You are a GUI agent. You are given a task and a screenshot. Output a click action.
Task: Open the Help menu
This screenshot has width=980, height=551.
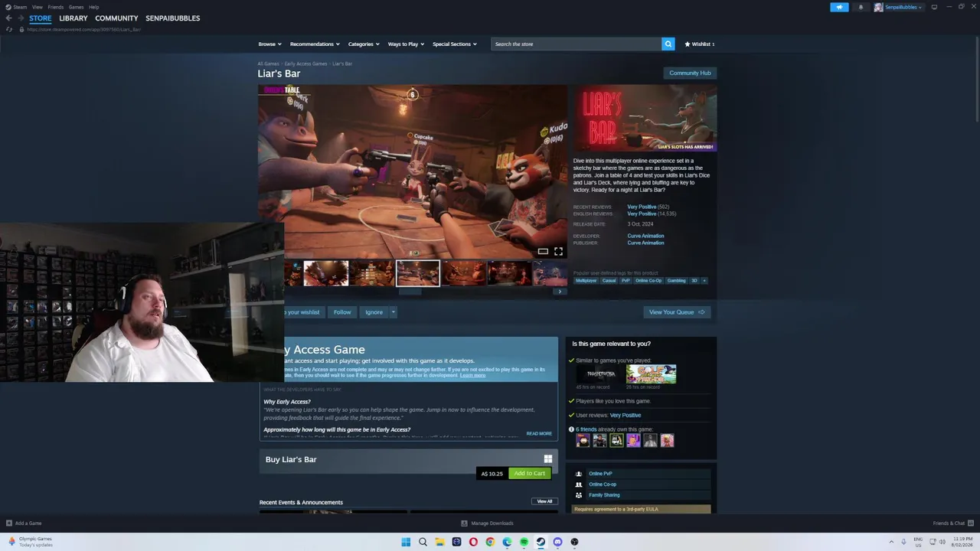(x=93, y=7)
